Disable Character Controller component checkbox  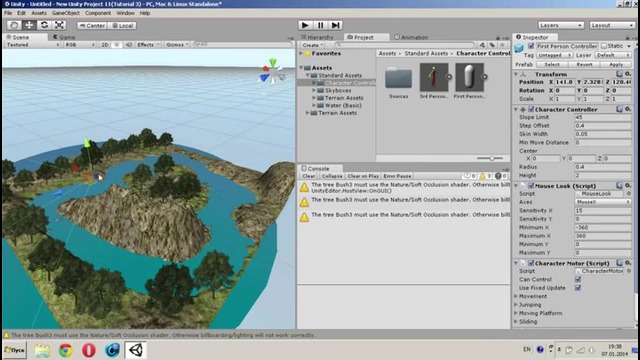[x=531, y=109]
